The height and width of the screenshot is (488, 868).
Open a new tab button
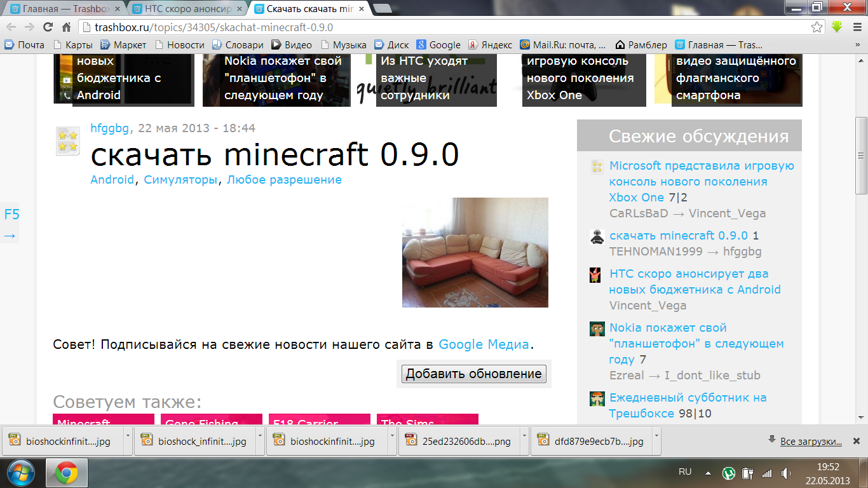click(383, 9)
